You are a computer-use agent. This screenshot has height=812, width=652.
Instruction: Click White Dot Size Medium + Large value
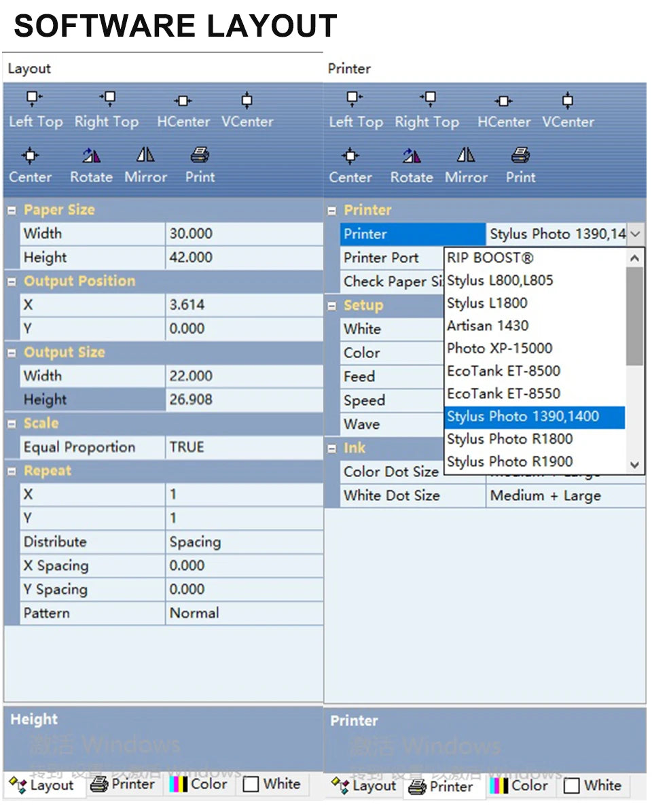coord(565,496)
